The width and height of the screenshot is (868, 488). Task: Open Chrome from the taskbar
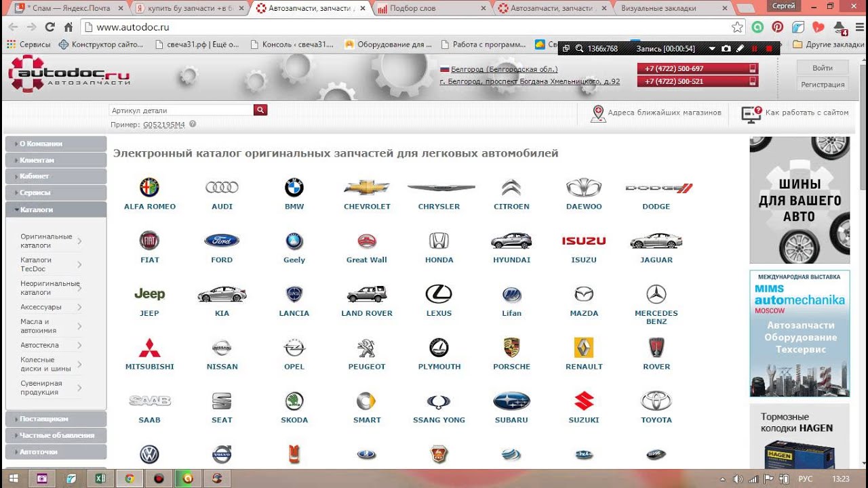point(130,478)
